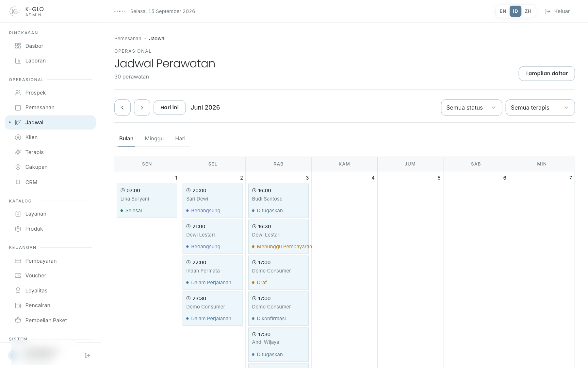The height and width of the screenshot is (368, 588).
Task: Click the Pencairan wallet icon
Action: [x=18, y=306]
